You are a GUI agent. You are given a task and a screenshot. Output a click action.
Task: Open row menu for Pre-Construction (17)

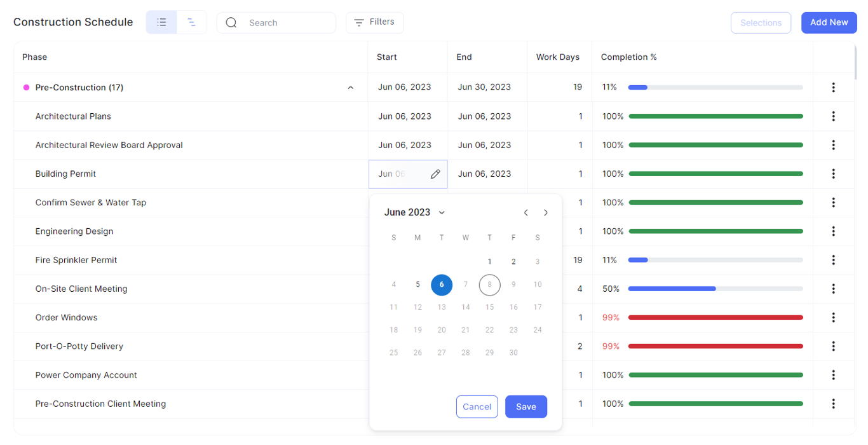point(833,87)
